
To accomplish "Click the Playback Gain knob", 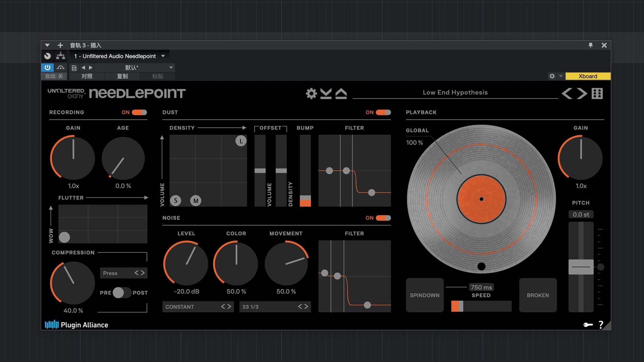I will [581, 158].
